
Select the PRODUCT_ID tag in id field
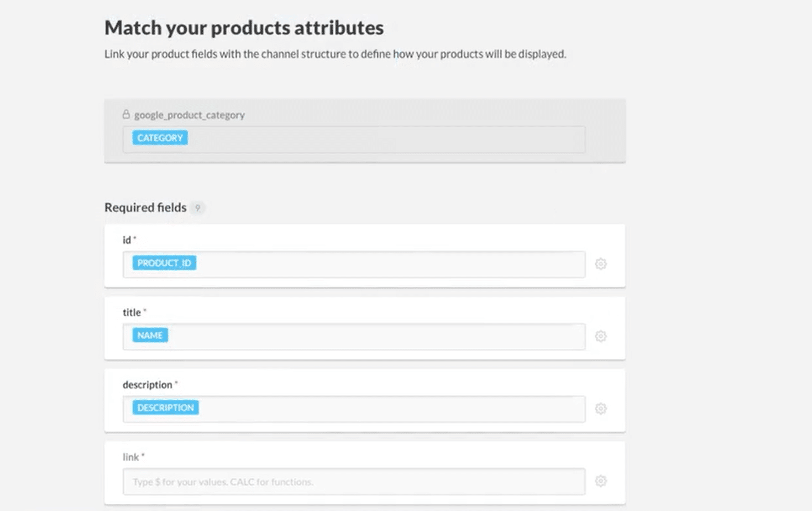(164, 263)
